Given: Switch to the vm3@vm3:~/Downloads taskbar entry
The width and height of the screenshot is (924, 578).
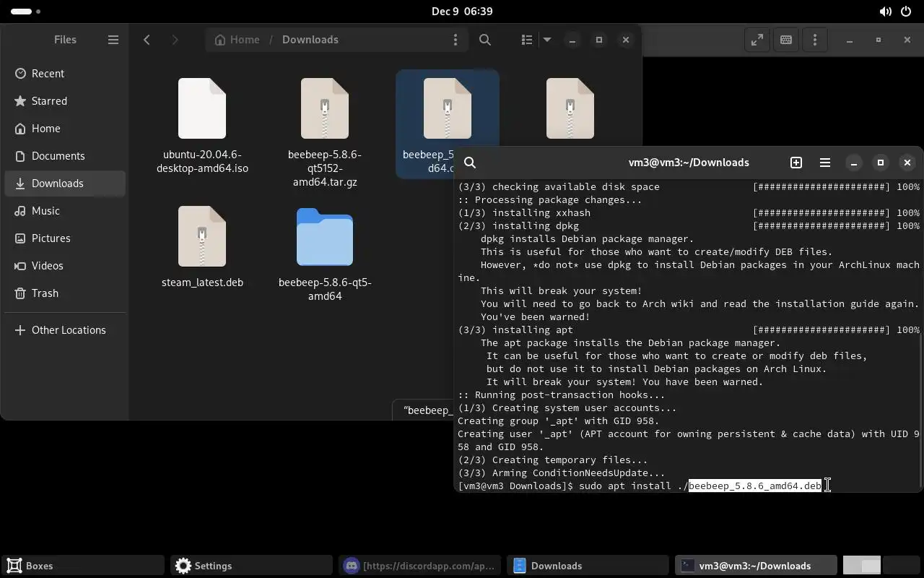Looking at the screenshot, I should [756, 566].
